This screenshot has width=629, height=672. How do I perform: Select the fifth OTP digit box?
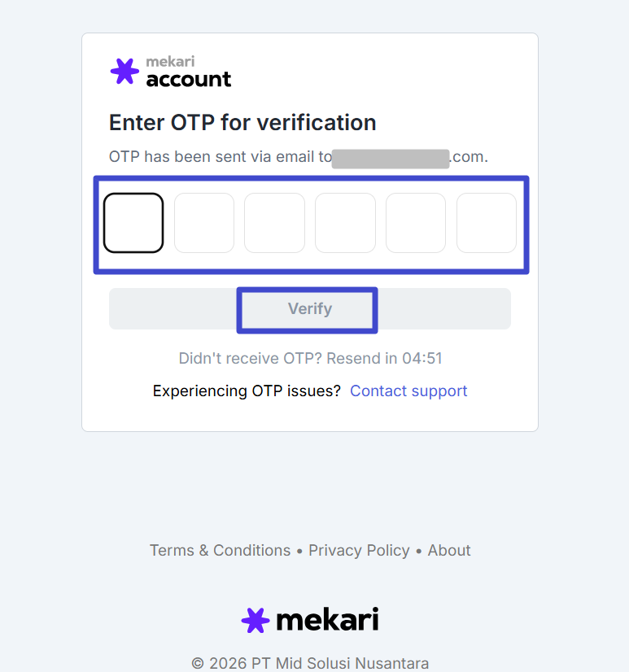[x=415, y=223]
